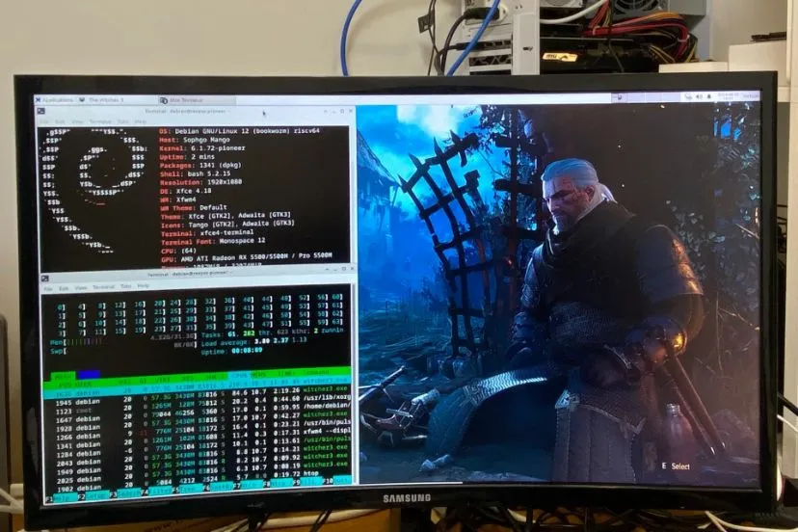
Task: Click the 'Uptime: 00:08:09' text in htop
Action: 231,351
